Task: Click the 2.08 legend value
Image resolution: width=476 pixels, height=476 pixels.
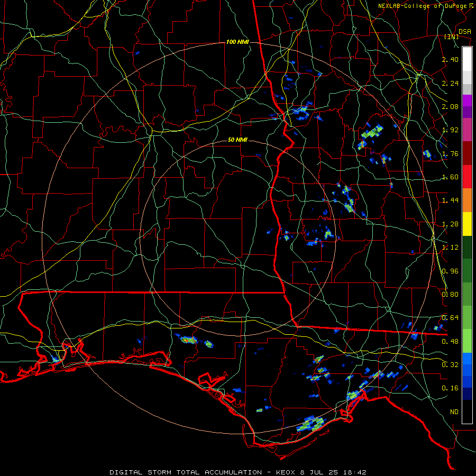Action: pos(450,106)
